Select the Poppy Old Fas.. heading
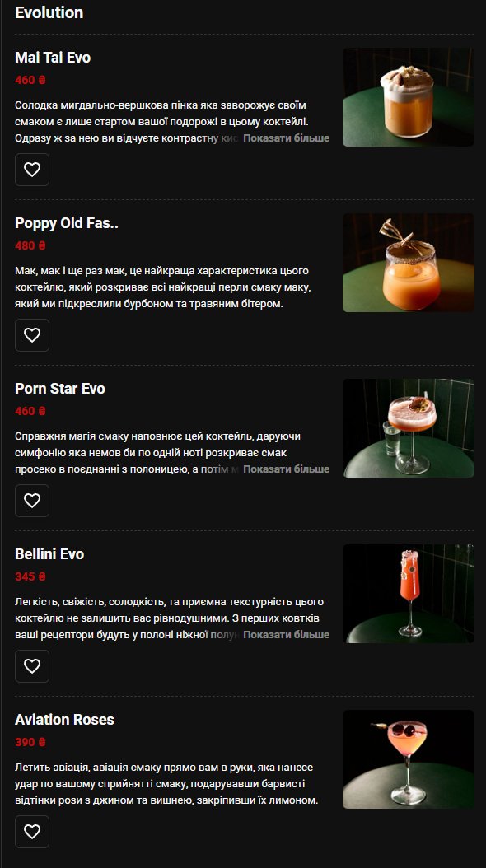Screen dimensions: 486x868 tap(67, 223)
